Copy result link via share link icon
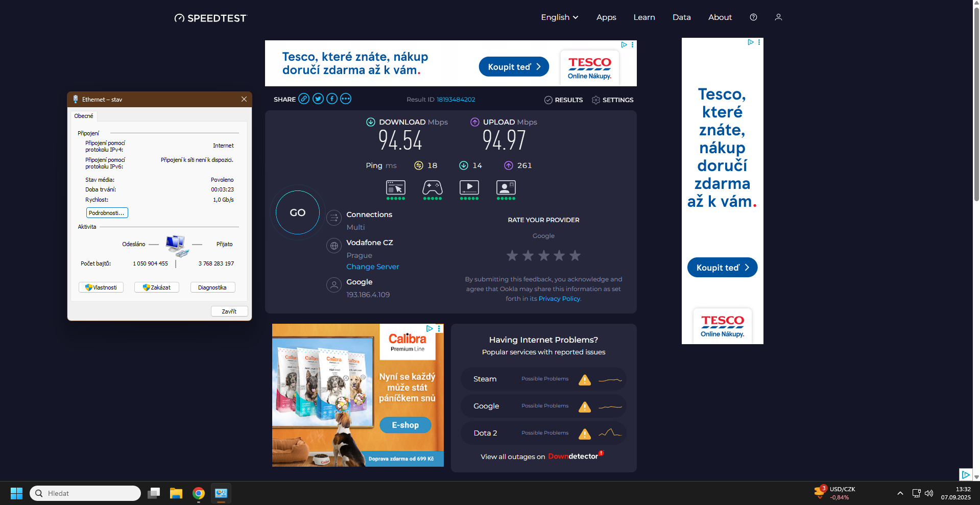The image size is (980, 505). click(x=304, y=99)
